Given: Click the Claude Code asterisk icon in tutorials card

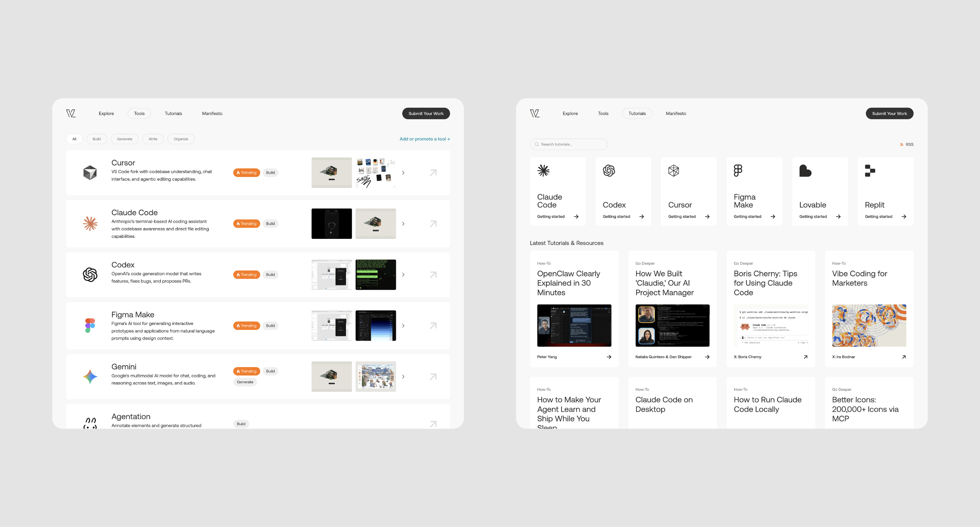Looking at the screenshot, I should pyautogui.click(x=543, y=171).
